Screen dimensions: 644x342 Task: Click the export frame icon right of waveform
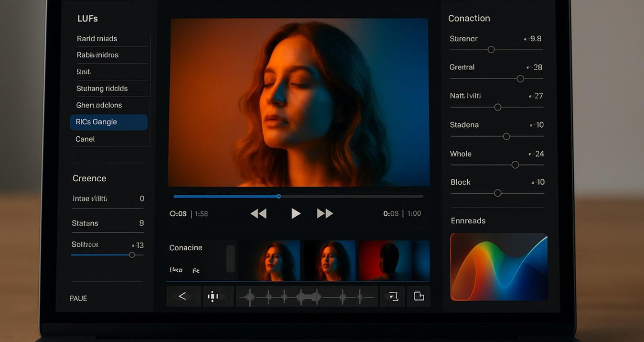[393, 297]
